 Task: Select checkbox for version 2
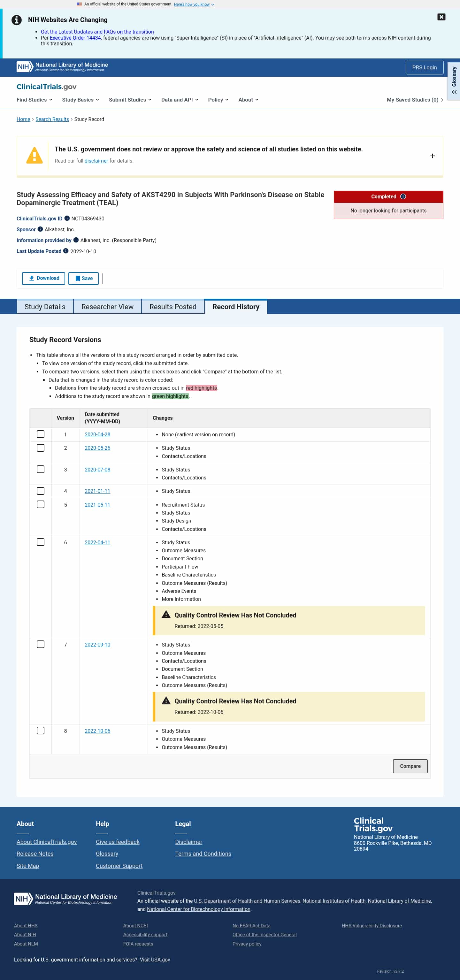click(40, 448)
